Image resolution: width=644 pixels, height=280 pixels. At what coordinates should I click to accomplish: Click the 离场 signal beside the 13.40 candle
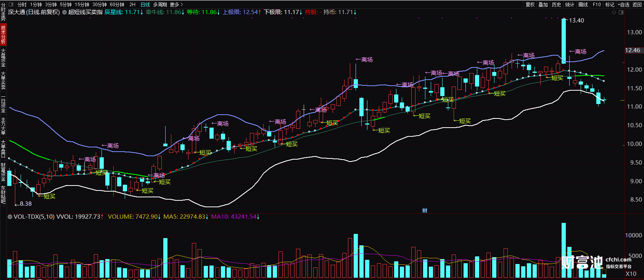pos(578,51)
